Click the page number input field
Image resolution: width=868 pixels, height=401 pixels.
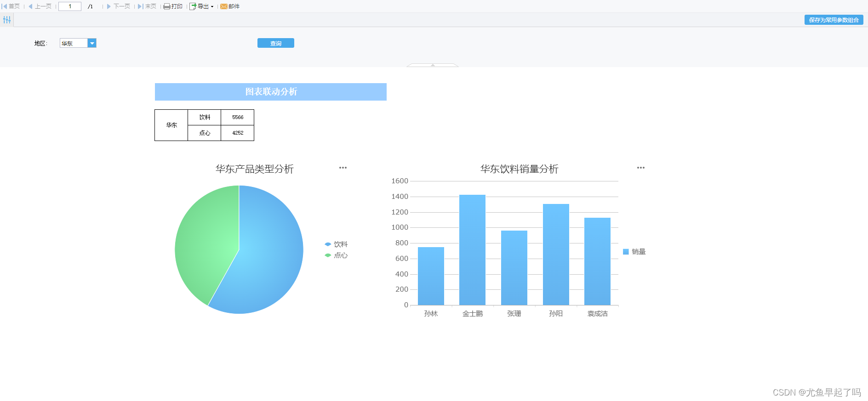pyautogui.click(x=70, y=6)
